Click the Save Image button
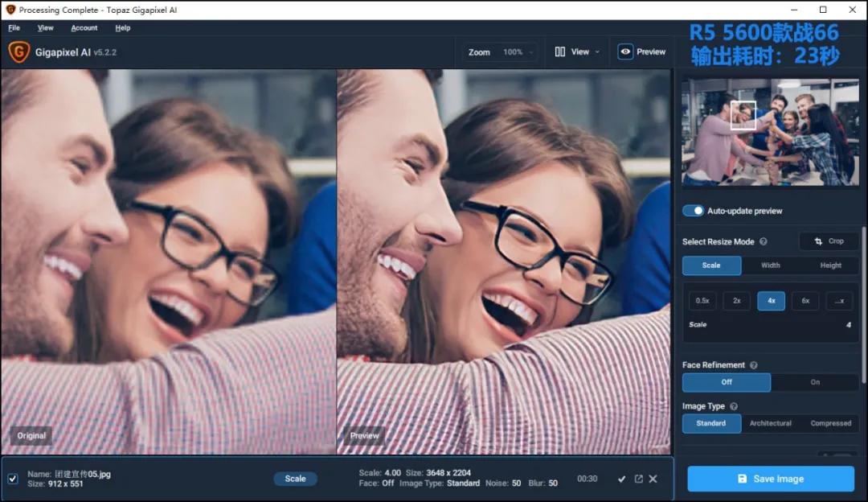Image resolution: width=868 pixels, height=502 pixels. [770, 479]
